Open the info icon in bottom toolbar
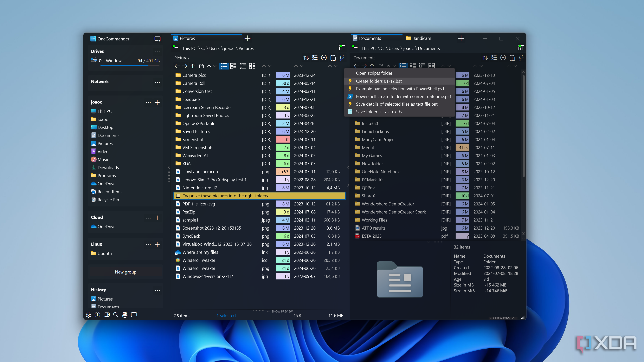644x362 pixels. [97, 315]
